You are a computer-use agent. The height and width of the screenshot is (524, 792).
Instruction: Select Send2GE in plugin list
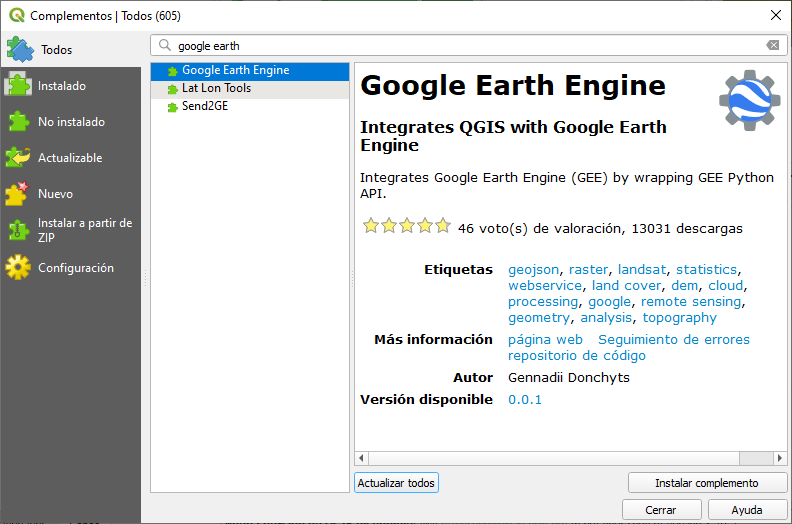tap(250, 106)
